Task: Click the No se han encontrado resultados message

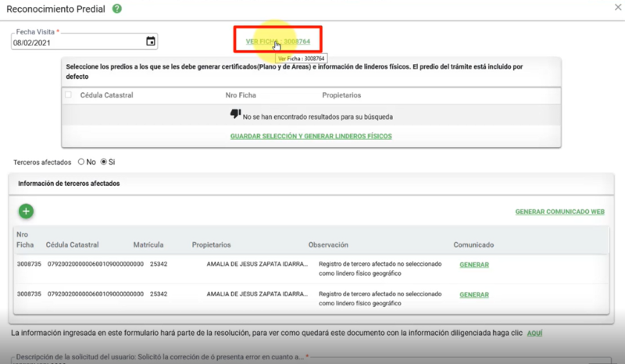Action: pyautogui.click(x=318, y=117)
